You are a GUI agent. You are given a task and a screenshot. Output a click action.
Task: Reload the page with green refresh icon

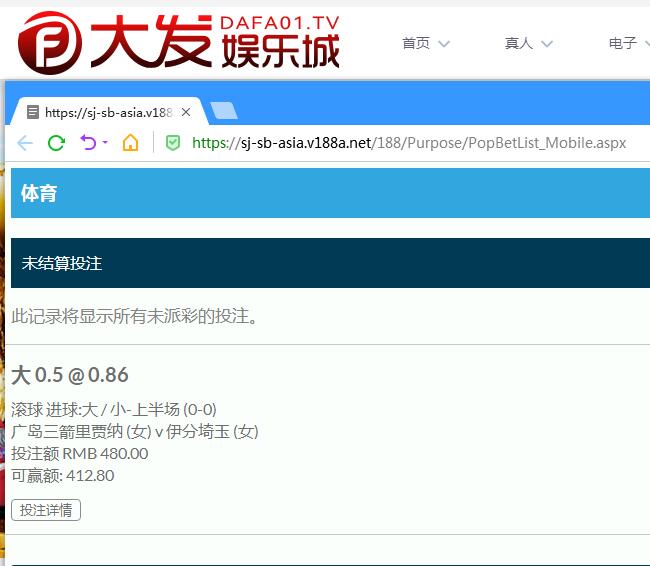[57, 143]
